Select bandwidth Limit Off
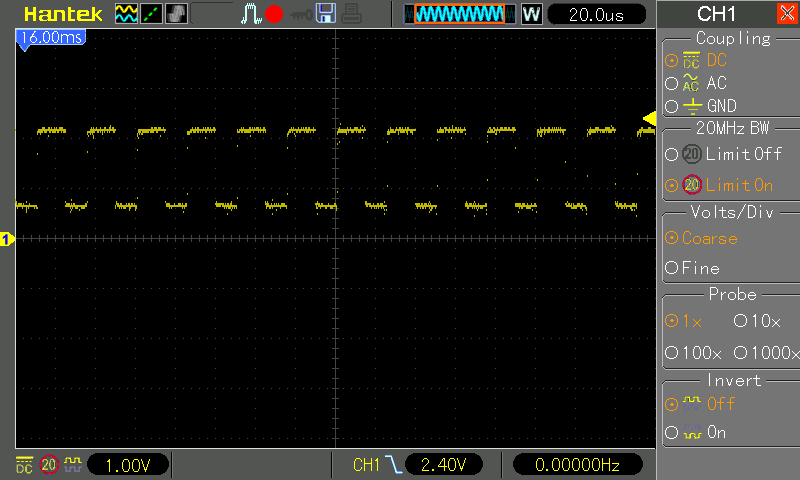The width and height of the screenshot is (800, 480). pos(723,154)
